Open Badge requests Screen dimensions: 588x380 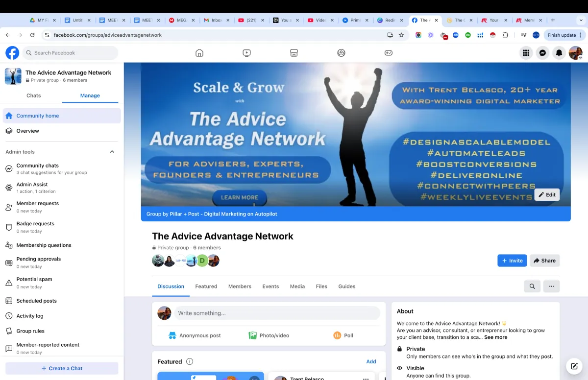point(62,227)
